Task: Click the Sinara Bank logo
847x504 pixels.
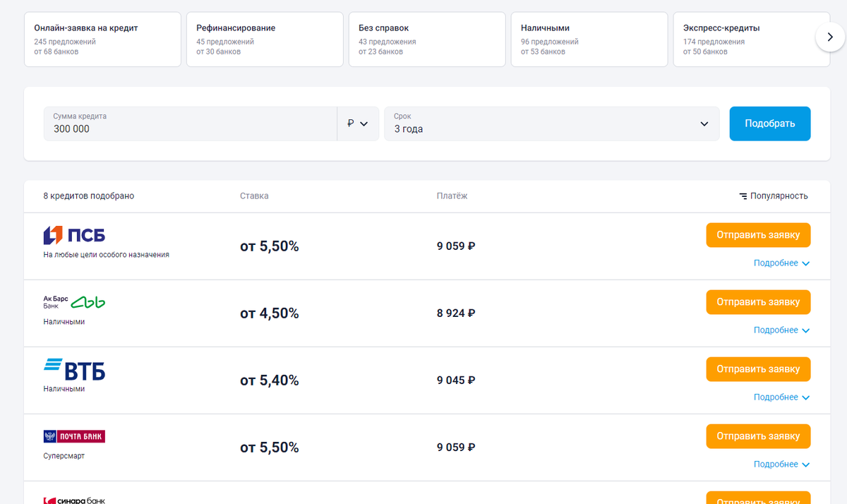Action: (74, 500)
